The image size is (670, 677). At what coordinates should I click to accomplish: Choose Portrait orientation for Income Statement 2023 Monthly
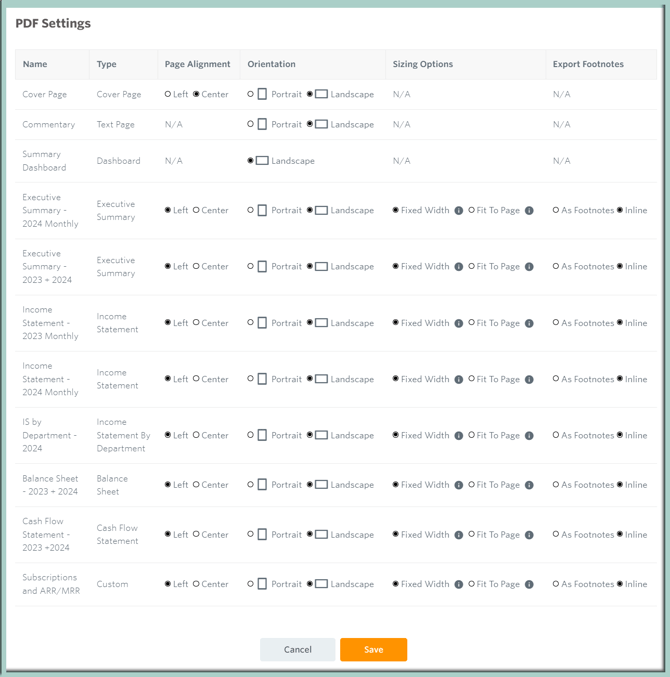(x=251, y=323)
